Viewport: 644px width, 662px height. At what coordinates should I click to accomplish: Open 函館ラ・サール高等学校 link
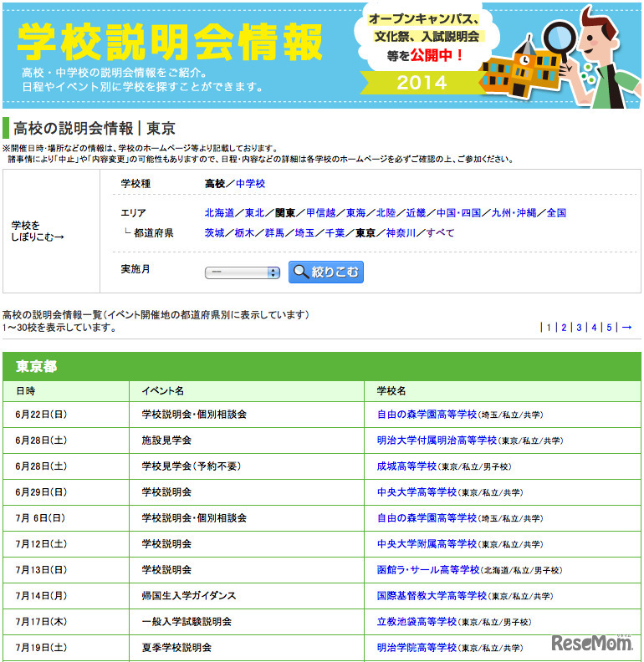428,570
